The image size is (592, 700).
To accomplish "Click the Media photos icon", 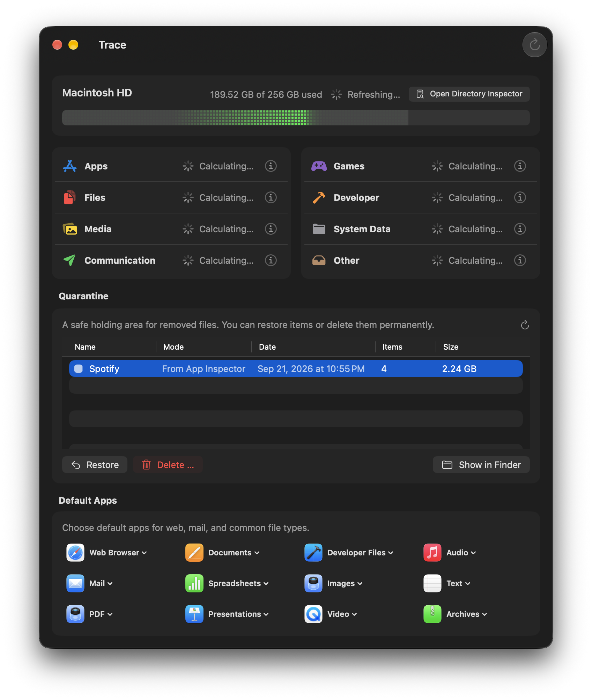I will point(70,229).
